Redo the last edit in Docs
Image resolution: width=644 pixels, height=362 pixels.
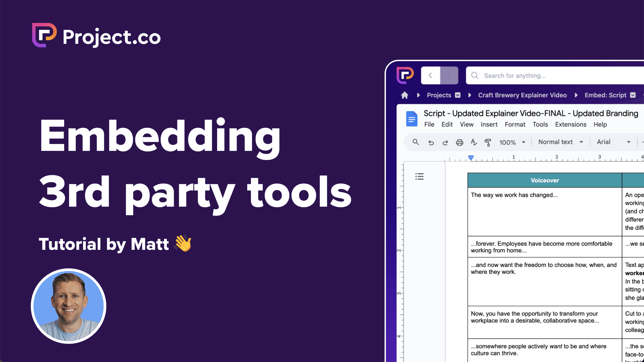[x=445, y=142]
